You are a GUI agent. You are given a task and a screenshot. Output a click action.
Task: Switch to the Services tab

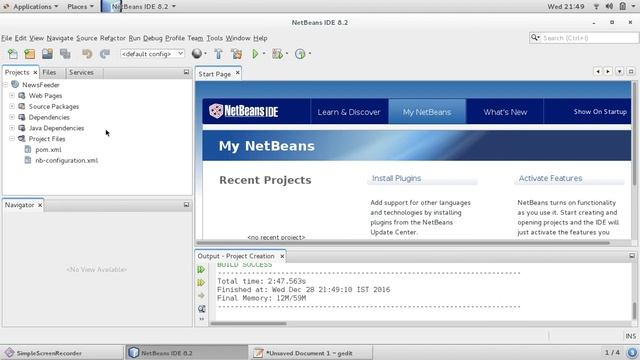pos(81,72)
